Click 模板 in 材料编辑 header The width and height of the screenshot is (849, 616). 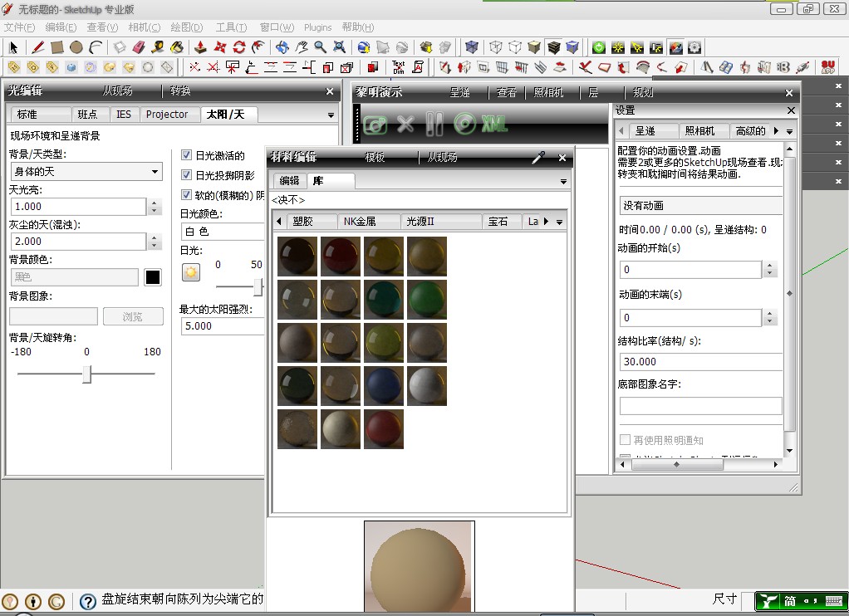coord(375,158)
